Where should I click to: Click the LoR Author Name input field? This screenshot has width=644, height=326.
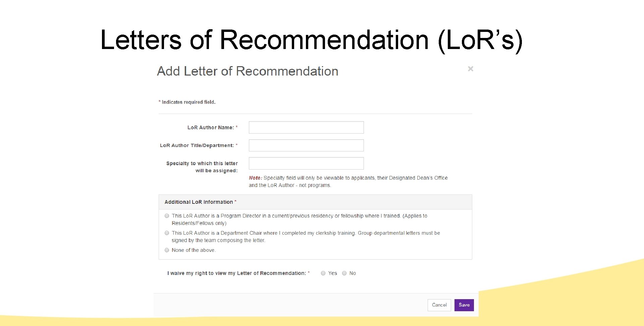[x=306, y=127]
